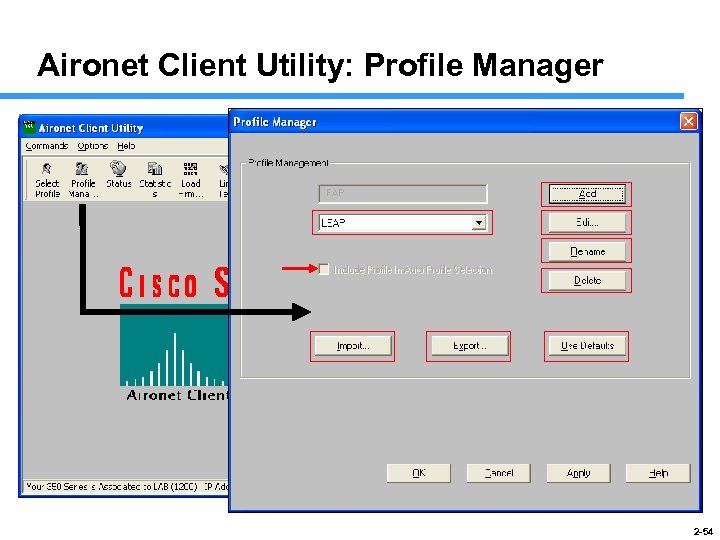Click the Select Profile toolbar icon
720x540 pixels.
[x=47, y=180]
